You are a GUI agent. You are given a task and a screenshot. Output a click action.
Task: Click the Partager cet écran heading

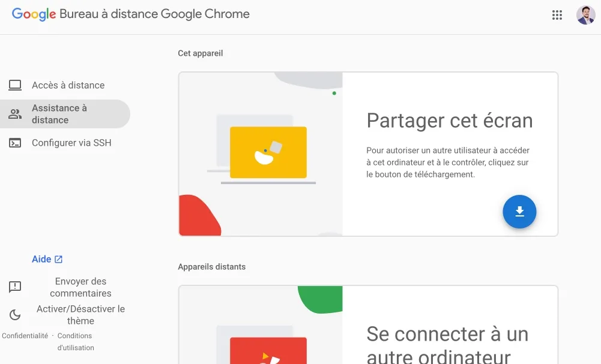coord(450,121)
